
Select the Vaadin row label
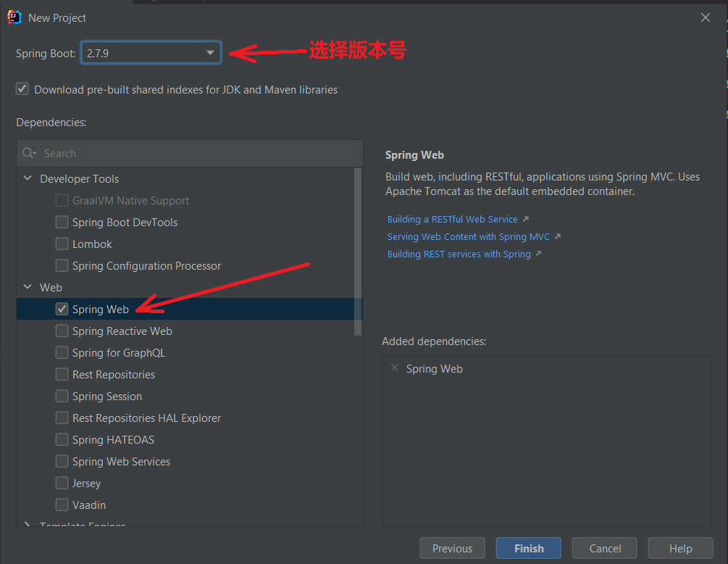click(88, 505)
